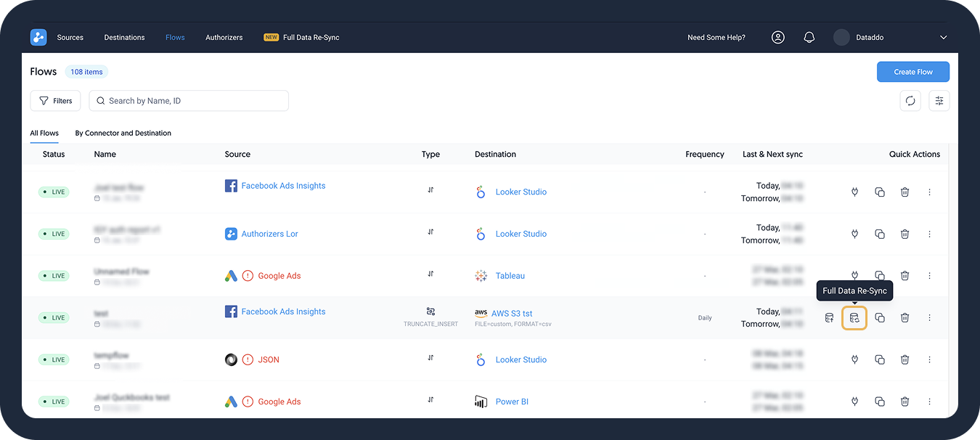Viewport: 980px width, 440px height.
Task: Open the Flows menu
Action: point(175,37)
